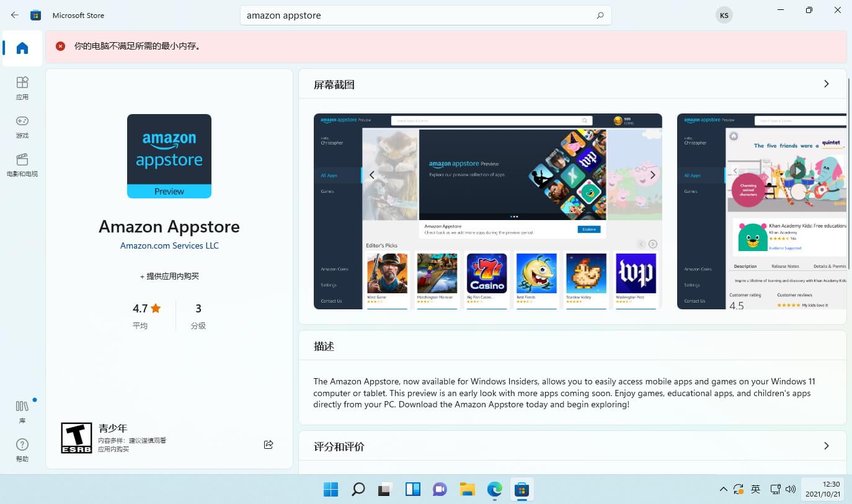Image resolution: width=852 pixels, height=504 pixels.
Task: Click the Amazon.com Services LLC publisher link
Action: pos(169,245)
